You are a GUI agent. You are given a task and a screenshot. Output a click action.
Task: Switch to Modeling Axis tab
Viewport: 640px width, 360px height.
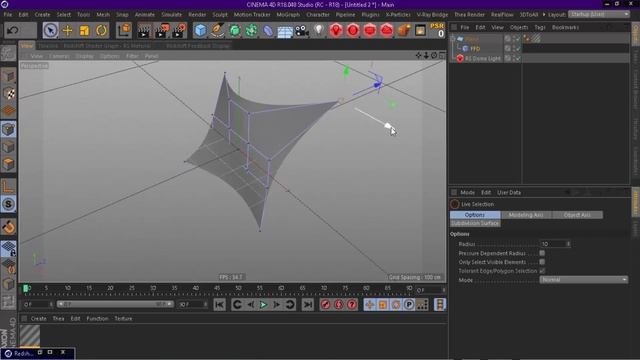526,215
